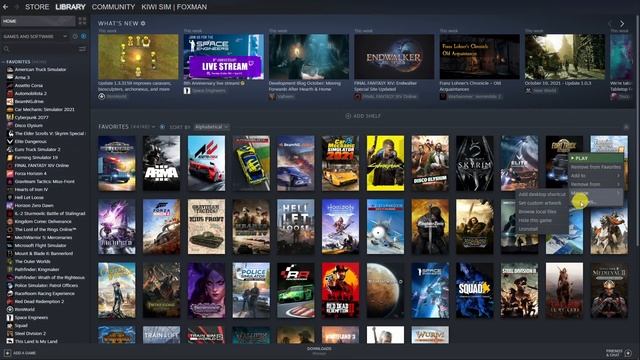
Task: Click the RimWorld sidebar icon
Action: tap(10, 309)
